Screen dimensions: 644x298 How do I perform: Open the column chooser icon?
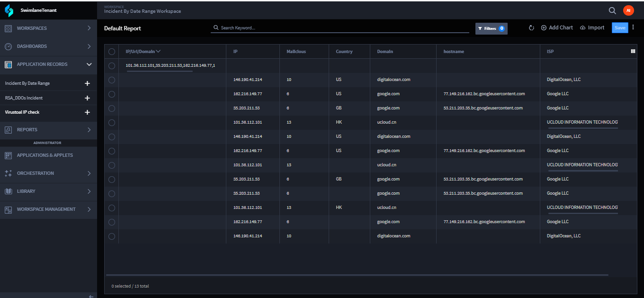[633, 51]
